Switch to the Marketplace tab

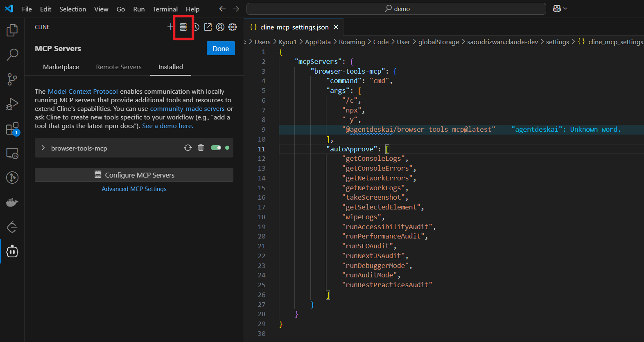tap(61, 67)
